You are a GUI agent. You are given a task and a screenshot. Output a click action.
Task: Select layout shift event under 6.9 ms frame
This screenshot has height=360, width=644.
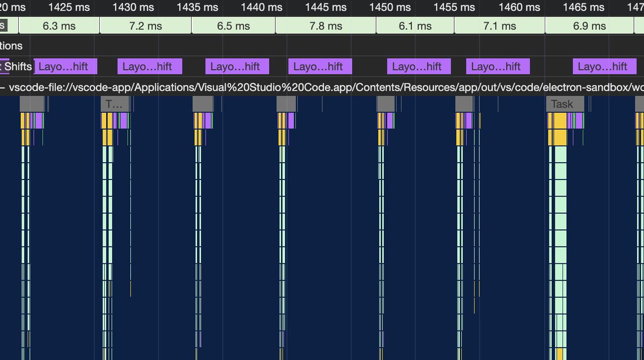(604, 67)
